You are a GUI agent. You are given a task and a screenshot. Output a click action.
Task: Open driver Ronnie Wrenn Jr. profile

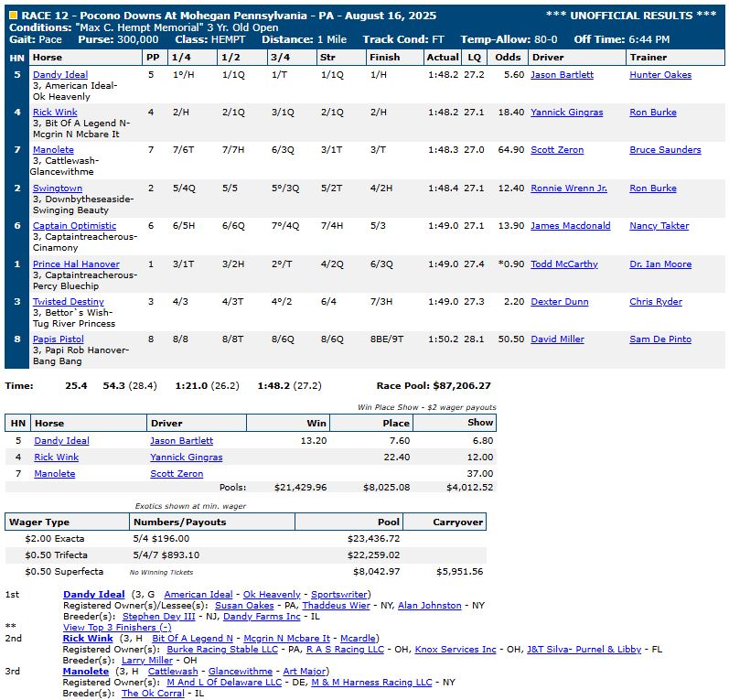(568, 188)
